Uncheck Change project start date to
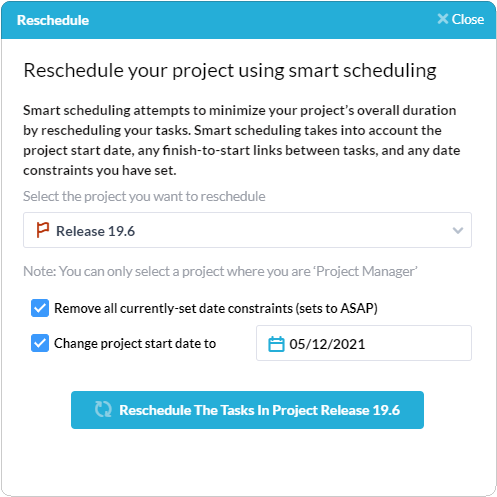Viewport: 497px width, 497px height. pos(40,343)
